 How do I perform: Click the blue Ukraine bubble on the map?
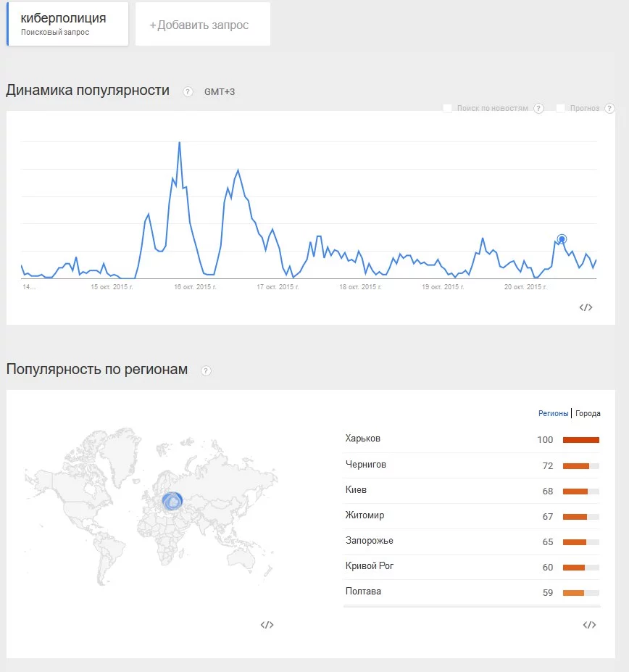(x=172, y=500)
